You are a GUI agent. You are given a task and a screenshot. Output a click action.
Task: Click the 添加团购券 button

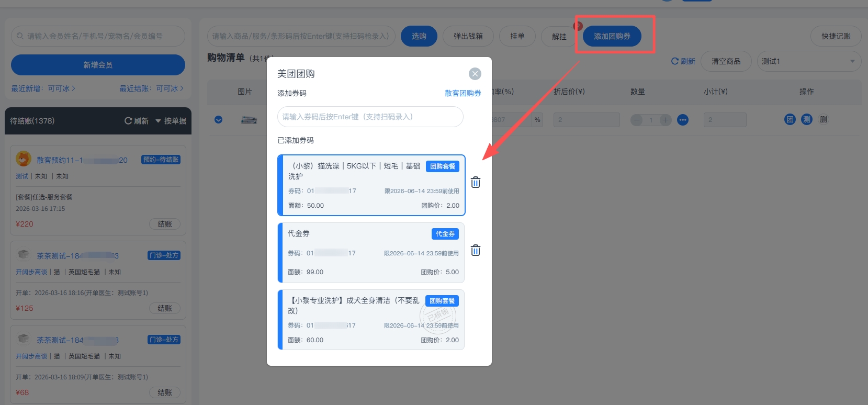click(x=612, y=37)
